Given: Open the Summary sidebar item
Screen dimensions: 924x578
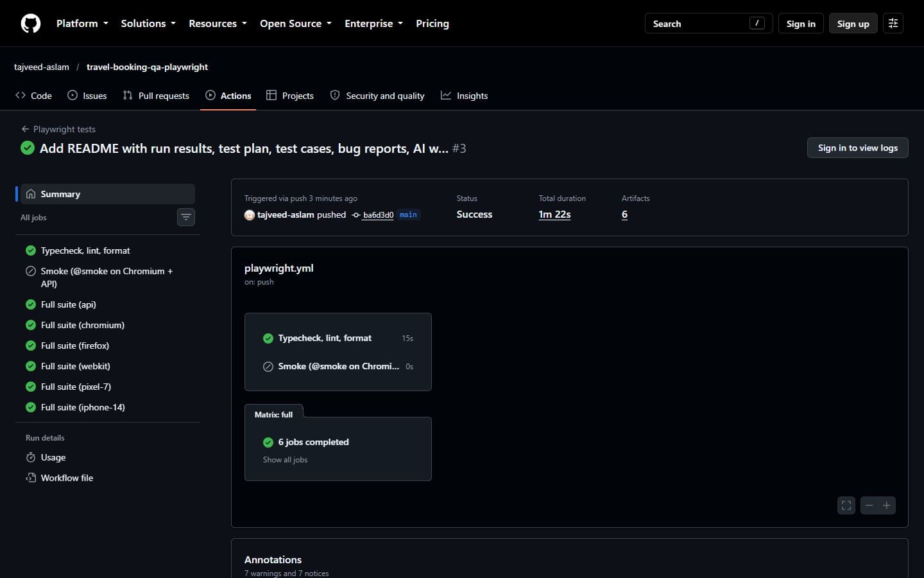Looking at the screenshot, I should tap(108, 194).
